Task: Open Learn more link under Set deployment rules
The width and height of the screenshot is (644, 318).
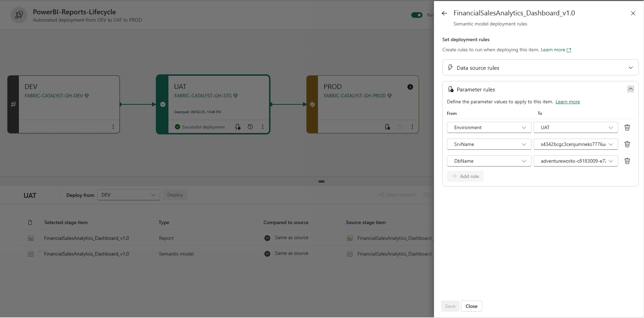Action: coord(556,50)
